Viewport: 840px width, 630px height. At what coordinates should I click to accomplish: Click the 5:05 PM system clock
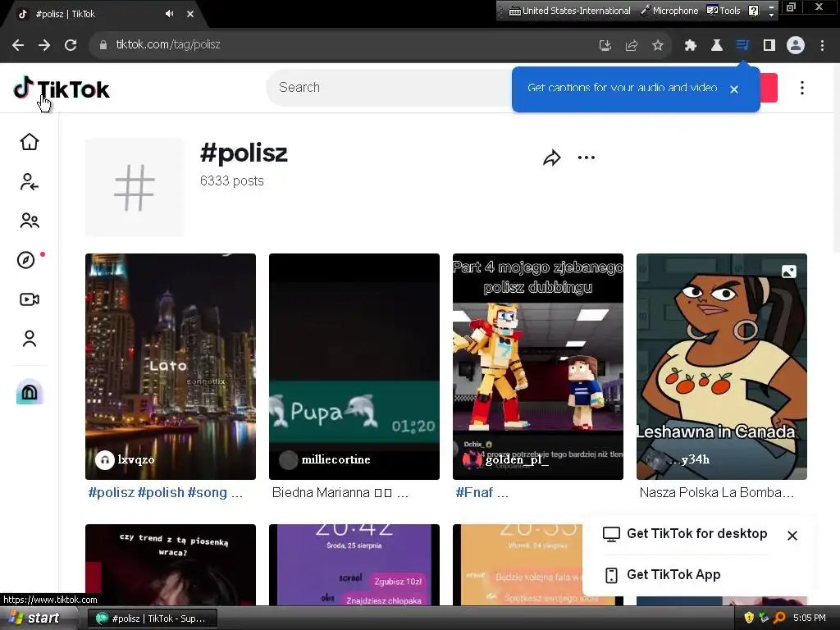(810, 619)
